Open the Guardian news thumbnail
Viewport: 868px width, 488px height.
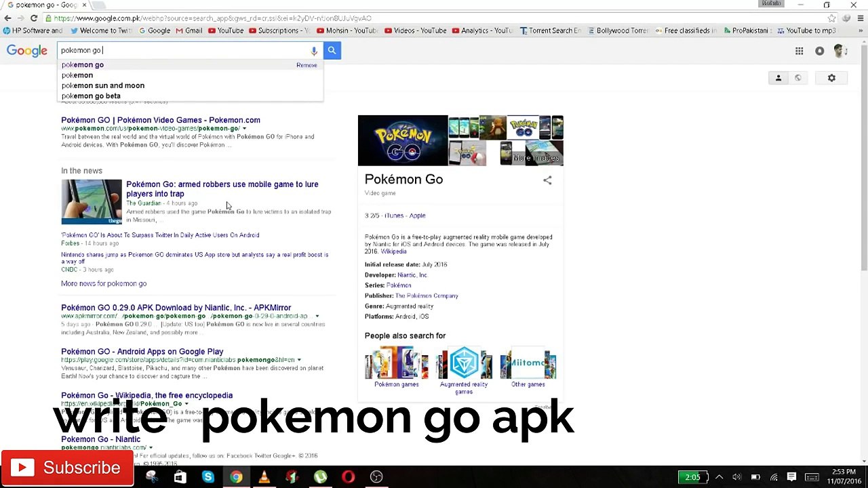tap(92, 202)
